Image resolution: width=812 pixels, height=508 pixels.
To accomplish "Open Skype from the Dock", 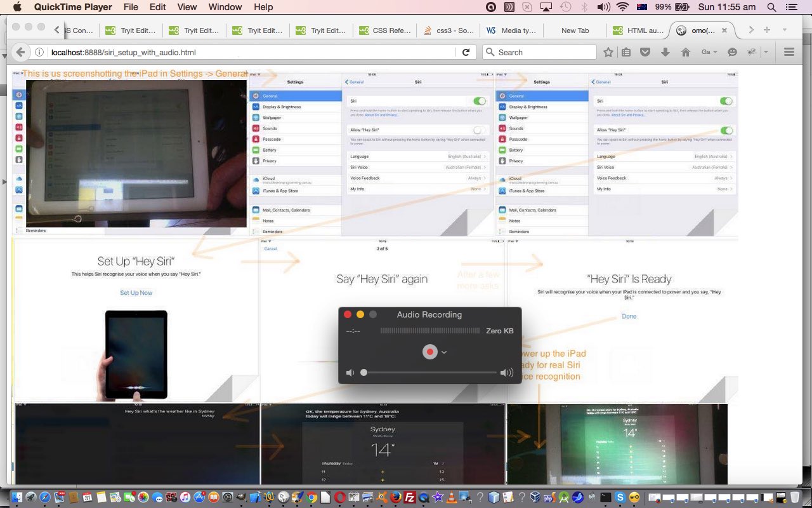I will coord(620,498).
